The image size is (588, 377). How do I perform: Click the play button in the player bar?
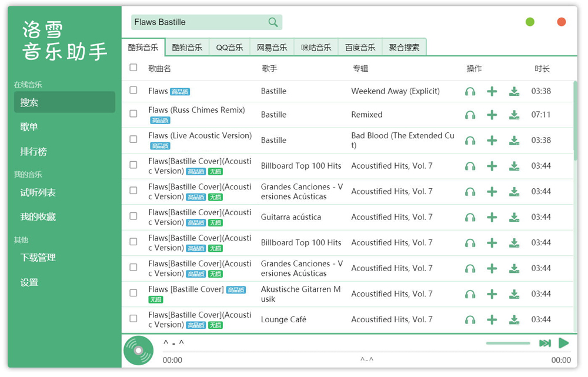point(564,343)
